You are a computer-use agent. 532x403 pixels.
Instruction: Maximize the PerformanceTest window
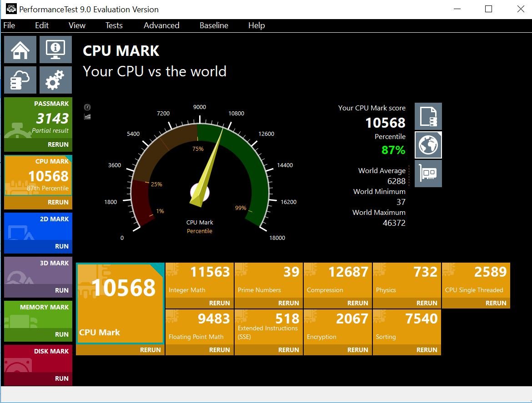488,9
